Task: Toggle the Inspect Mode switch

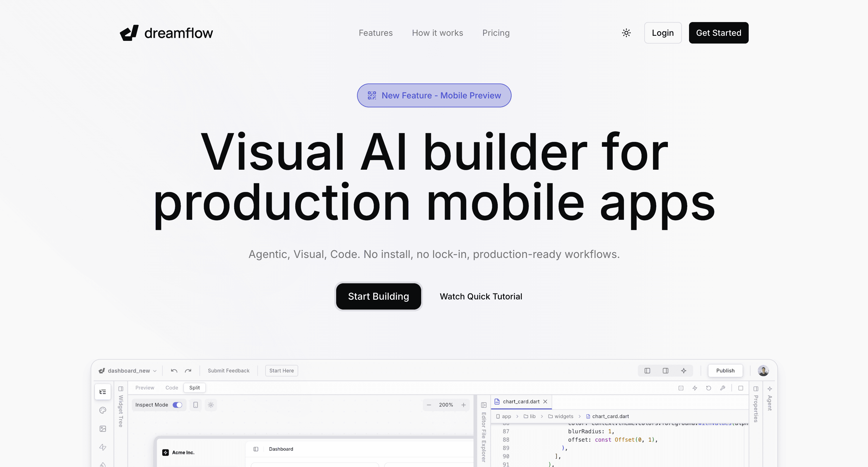Action: point(177,405)
